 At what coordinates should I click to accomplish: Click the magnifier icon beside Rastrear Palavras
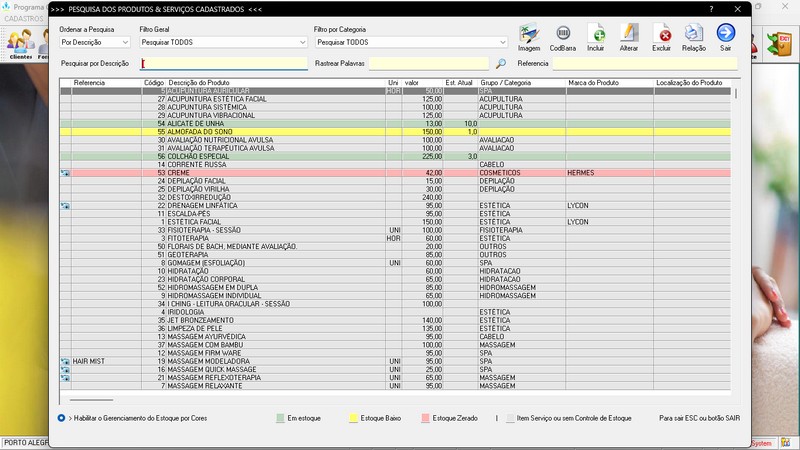click(501, 63)
